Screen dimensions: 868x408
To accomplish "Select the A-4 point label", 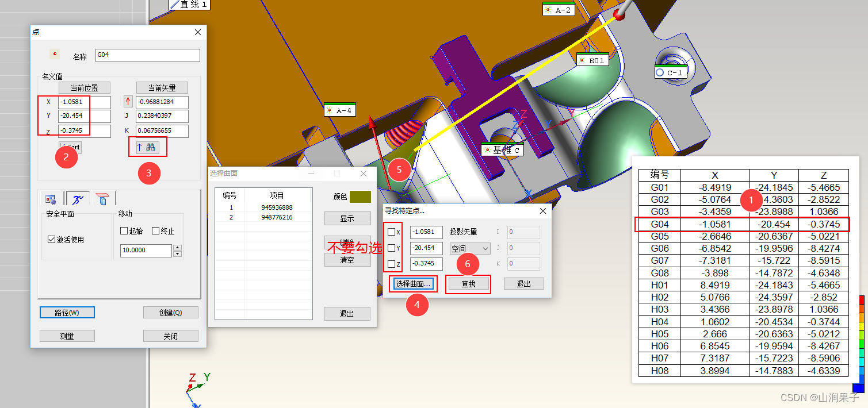I will 340,110.
